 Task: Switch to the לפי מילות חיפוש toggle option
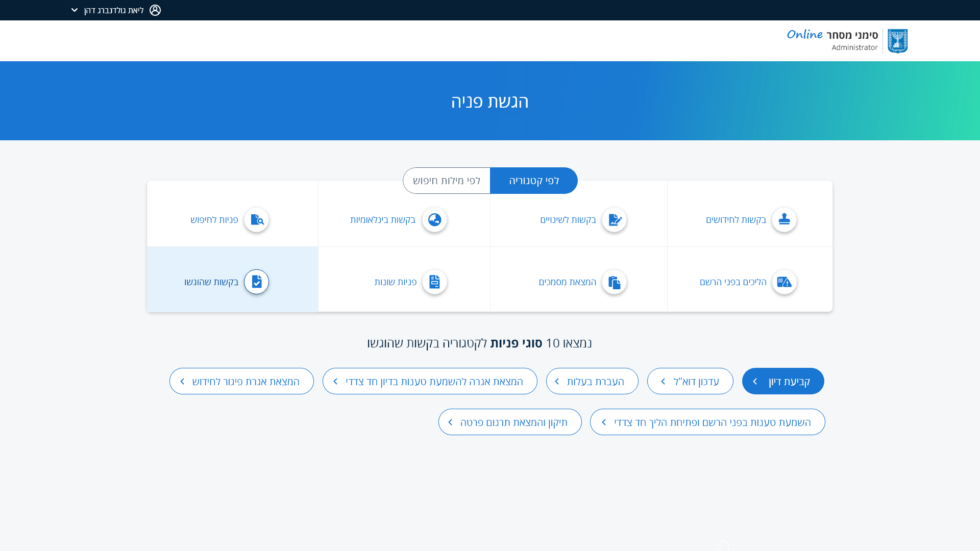447,181
